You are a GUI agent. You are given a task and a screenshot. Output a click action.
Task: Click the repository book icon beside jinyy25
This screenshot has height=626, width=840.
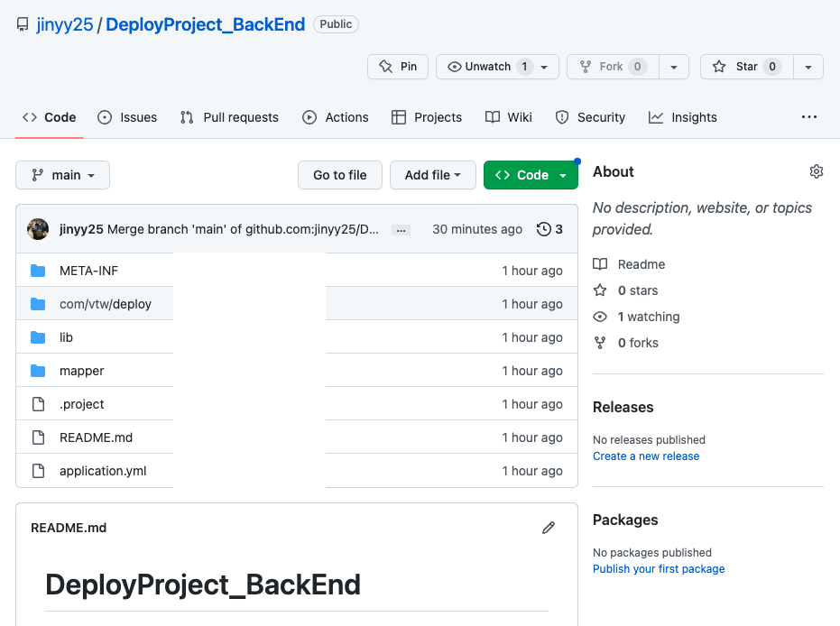click(23, 24)
